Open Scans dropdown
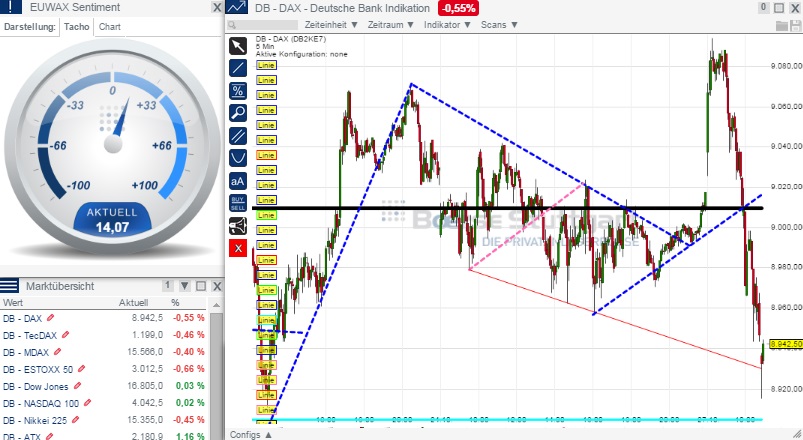The height and width of the screenshot is (440, 803). tap(499, 25)
